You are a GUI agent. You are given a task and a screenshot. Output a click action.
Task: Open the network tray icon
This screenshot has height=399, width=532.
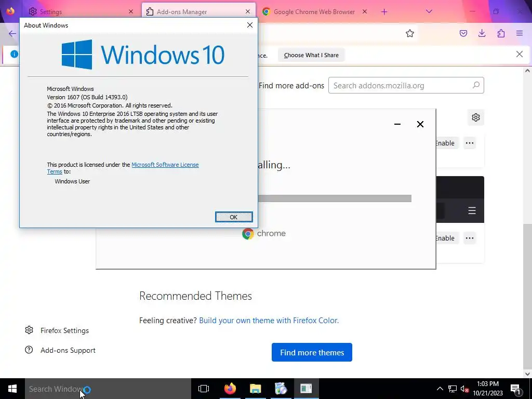tap(453, 389)
